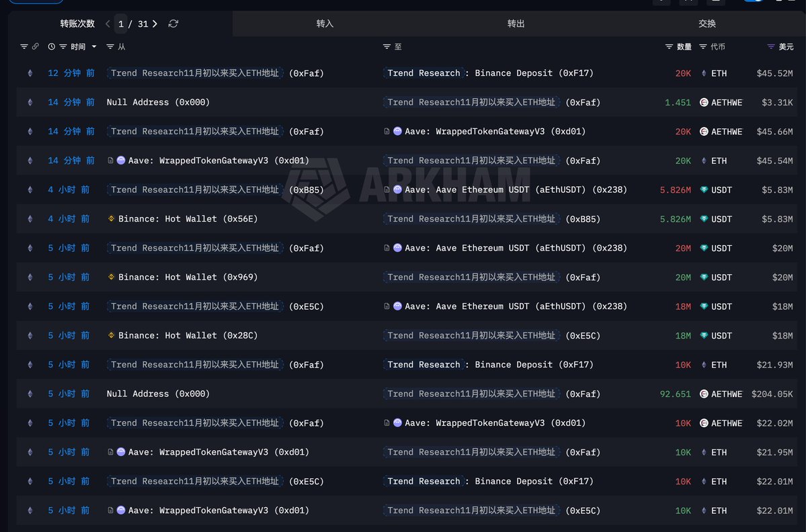
Task: Select the 交换 swap tab
Action: point(707,24)
